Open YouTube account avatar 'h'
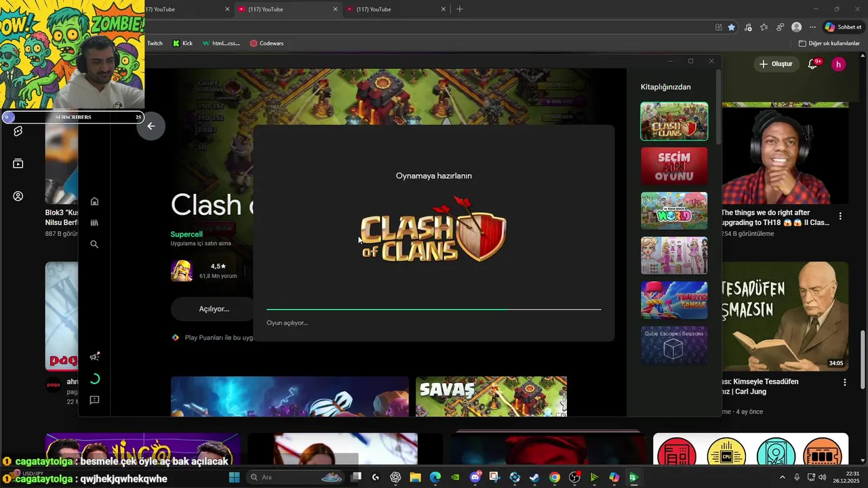Viewport: 868px width, 488px height. coord(839,64)
